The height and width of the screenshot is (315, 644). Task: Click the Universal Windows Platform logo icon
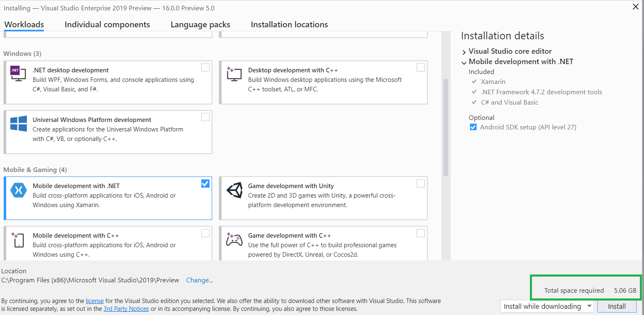(x=18, y=124)
